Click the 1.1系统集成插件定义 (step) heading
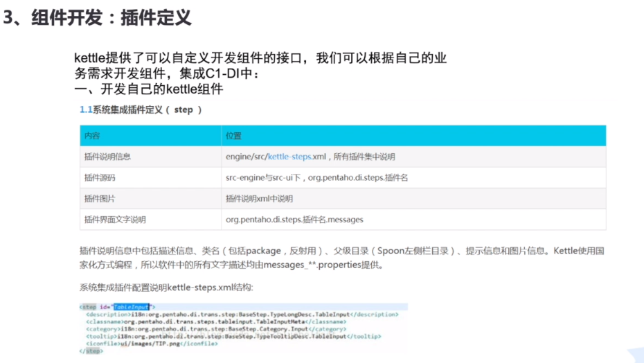Image resolution: width=644 pixels, height=363 pixels. 141,109
